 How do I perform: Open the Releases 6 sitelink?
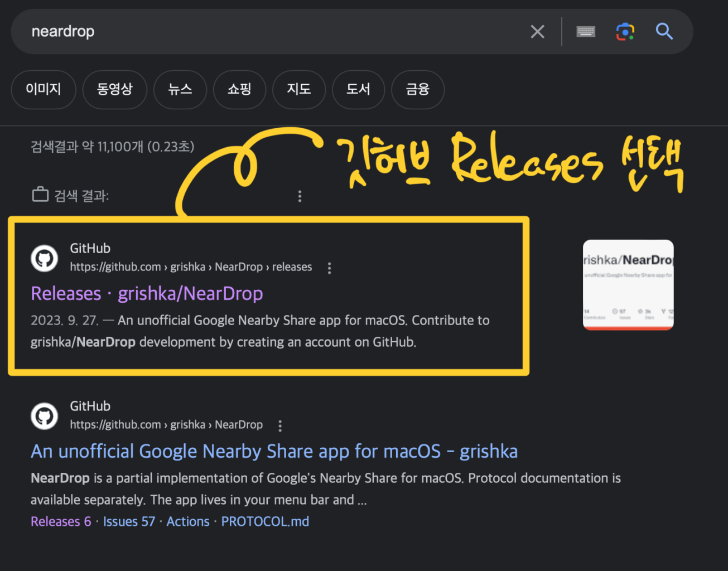pyautogui.click(x=61, y=521)
